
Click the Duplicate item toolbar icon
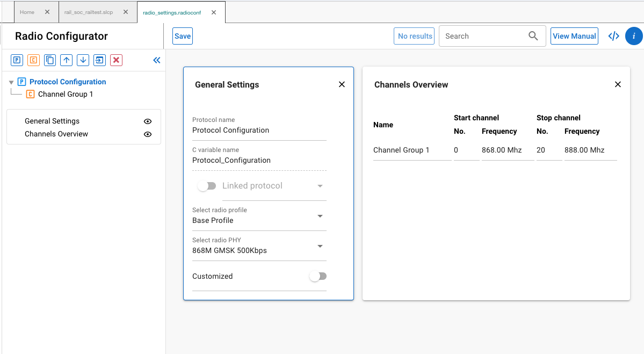pyautogui.click(x=50, y=60)
